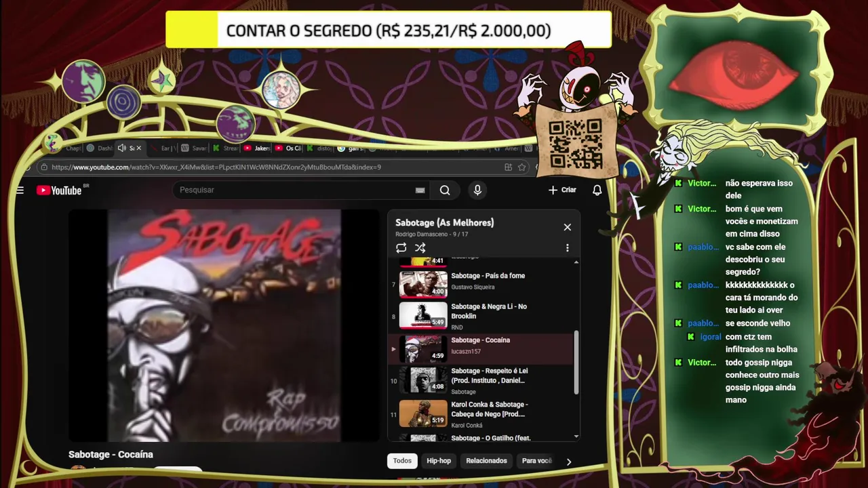Open País da fome video thumbnail
Viewport: 868px width, 488px height.
pos(423,285)
